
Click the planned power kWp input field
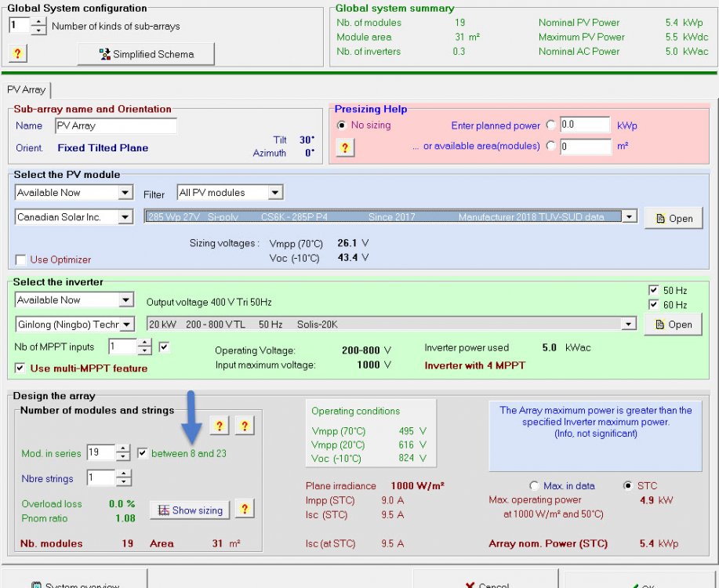pos(584,125)
